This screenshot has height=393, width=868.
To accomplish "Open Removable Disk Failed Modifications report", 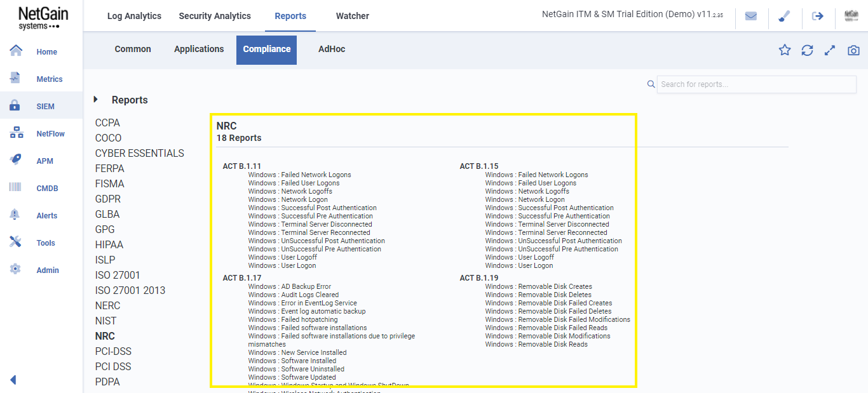I will click(x=558, y=319).
